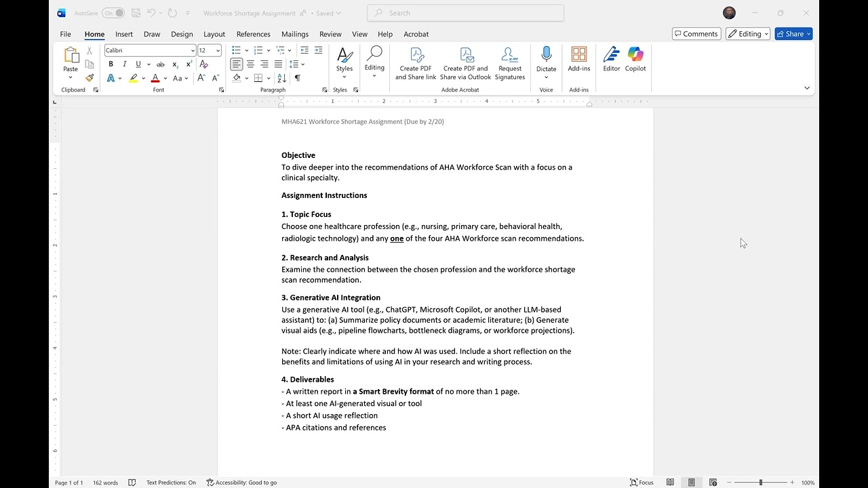Switch to the References tab

254,34
